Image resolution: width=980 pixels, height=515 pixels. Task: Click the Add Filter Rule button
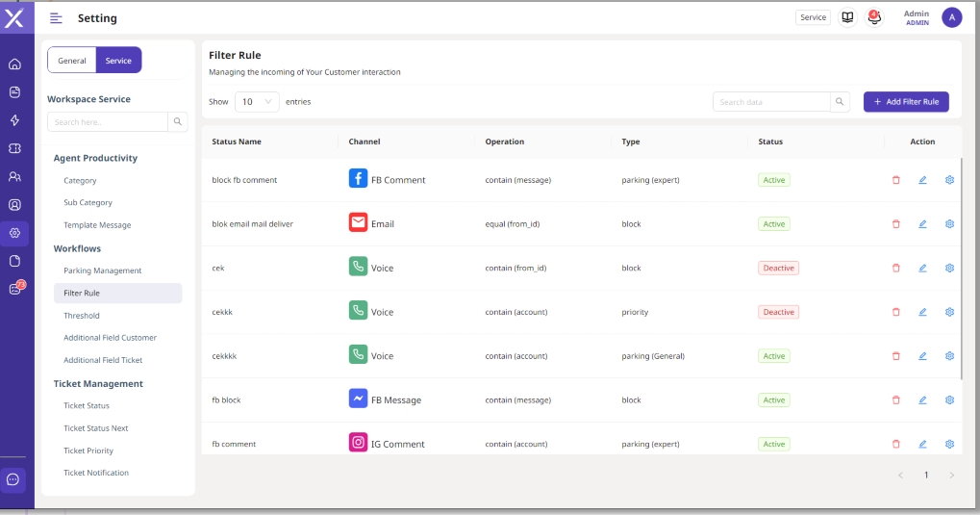[x=906, y=102]
